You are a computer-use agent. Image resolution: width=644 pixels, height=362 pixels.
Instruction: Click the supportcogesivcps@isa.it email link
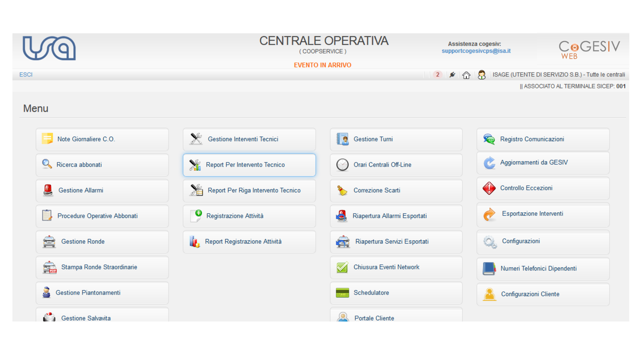[476, 51]
